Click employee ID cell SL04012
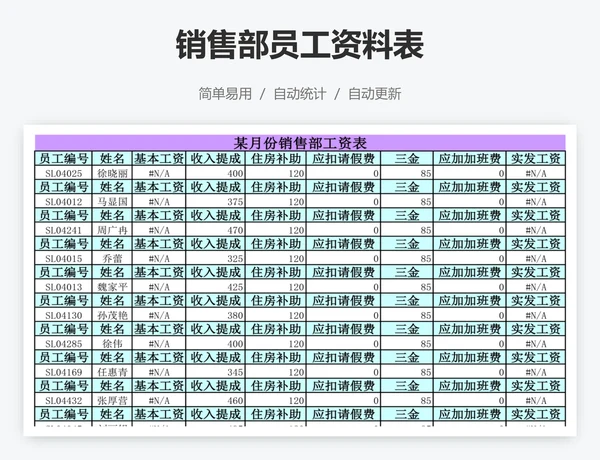Viewport: 600px width, 460px height. click(64, 201)
